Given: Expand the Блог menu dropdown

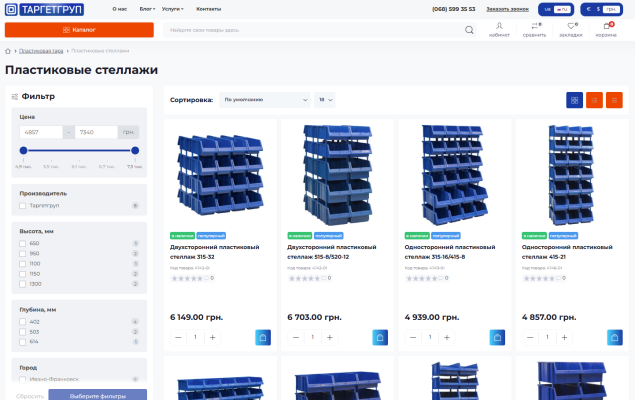Looking at the screenshot, I should pos(147,9).
